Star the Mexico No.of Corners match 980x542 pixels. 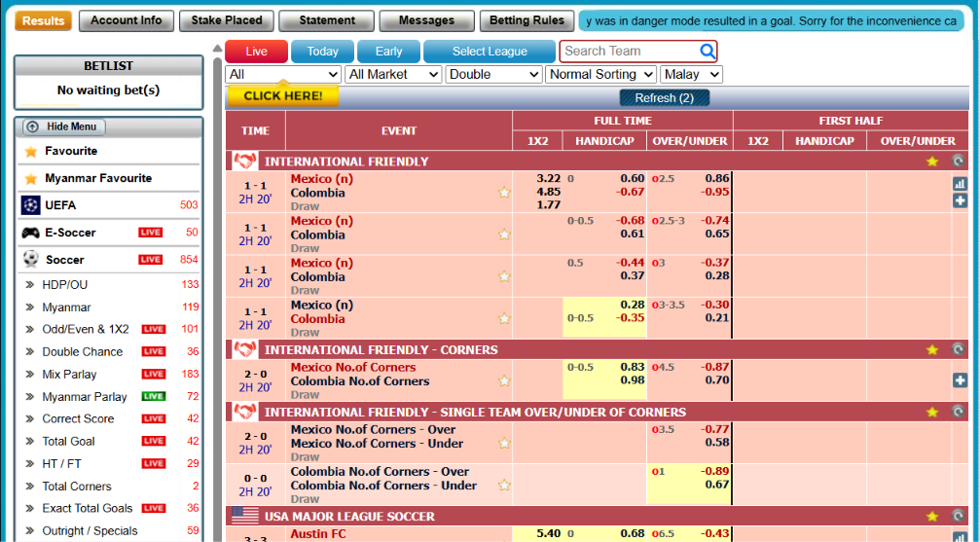point(504,380)
